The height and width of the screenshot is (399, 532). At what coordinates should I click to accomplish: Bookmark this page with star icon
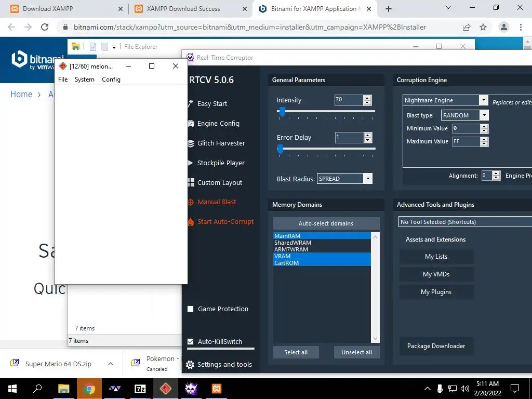tap(483, 27)
